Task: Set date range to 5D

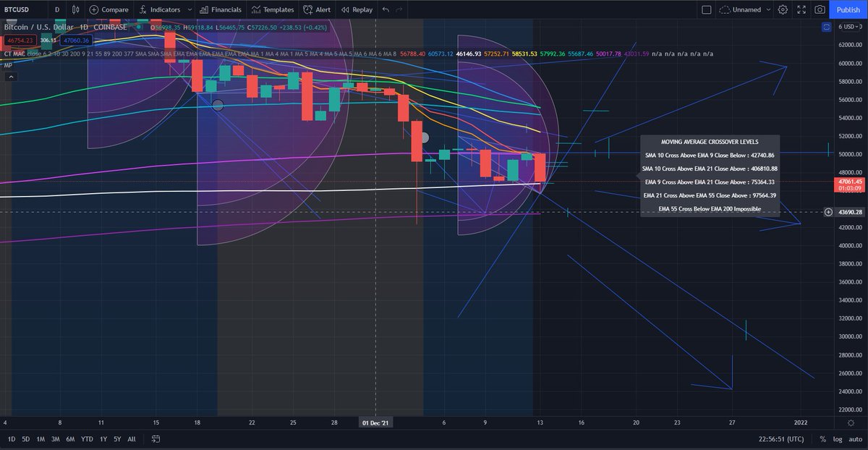Action: [x=26, y=439]
